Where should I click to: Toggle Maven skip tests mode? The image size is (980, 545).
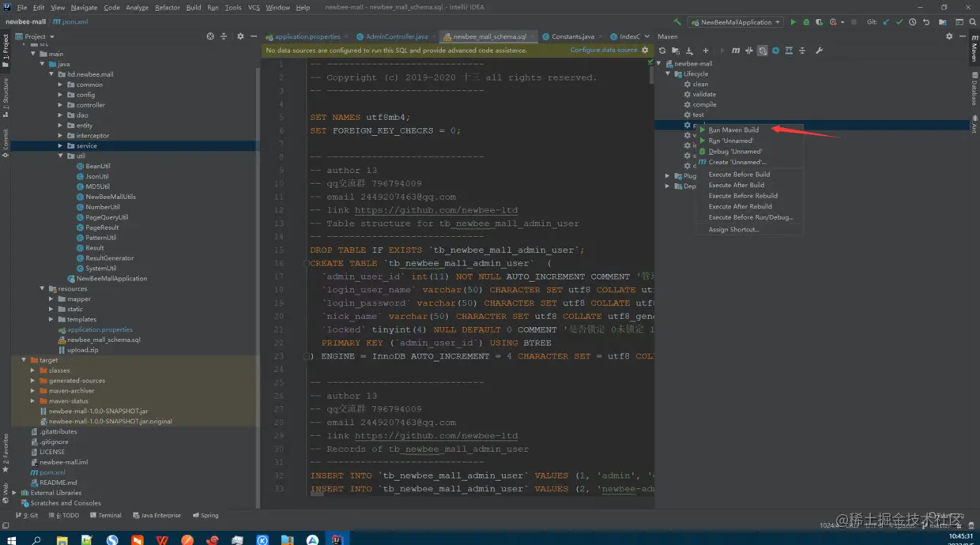coord(763,51)
